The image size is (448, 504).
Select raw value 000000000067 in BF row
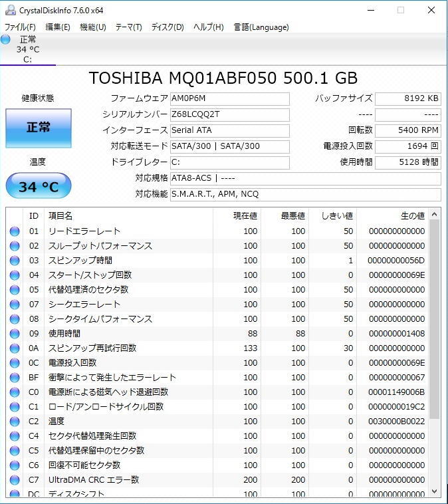397,378
